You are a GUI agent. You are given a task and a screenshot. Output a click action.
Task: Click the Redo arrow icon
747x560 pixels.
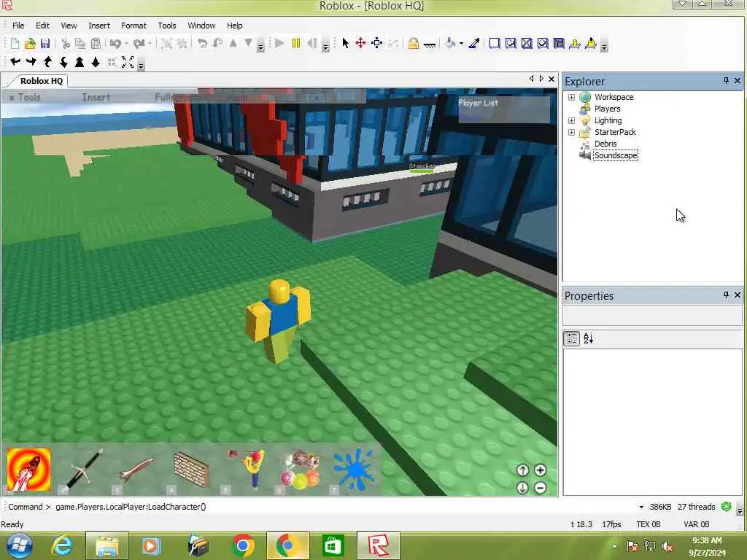(139, 44)
